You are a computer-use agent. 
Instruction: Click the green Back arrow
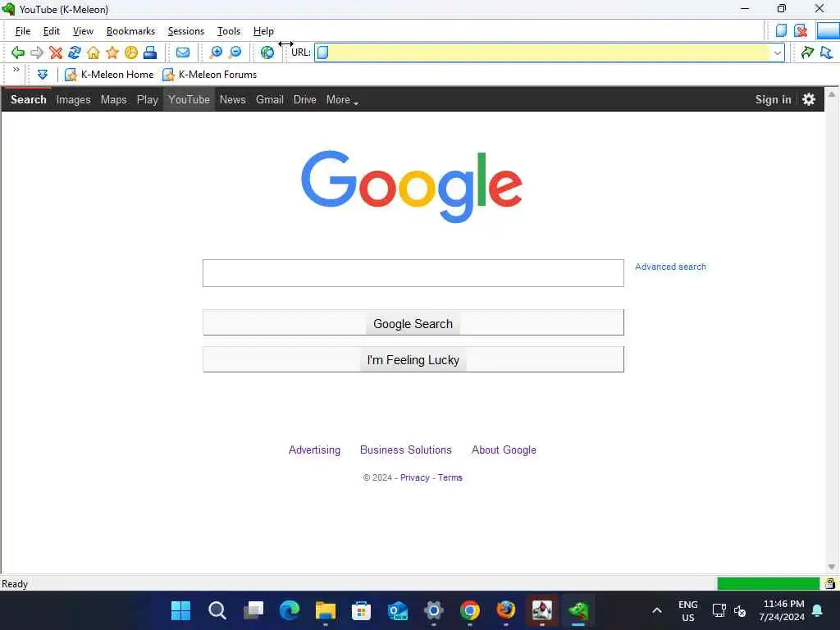tap(18, 52)
